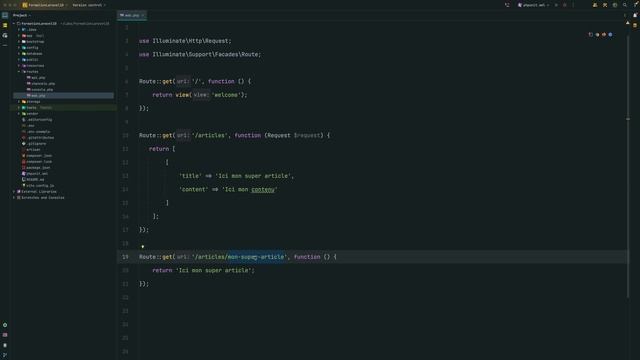
Task: Open preview in Safari browser icon
Action: (x=610, y=35)
